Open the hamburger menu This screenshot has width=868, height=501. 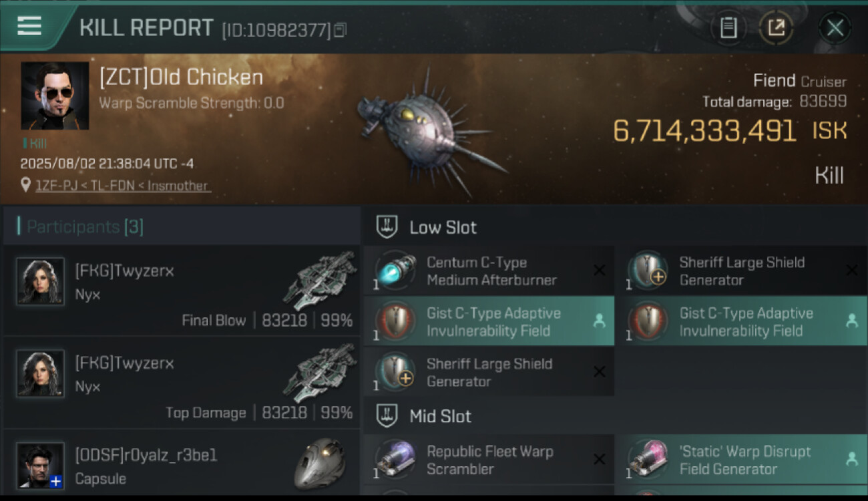coord(29,26)
